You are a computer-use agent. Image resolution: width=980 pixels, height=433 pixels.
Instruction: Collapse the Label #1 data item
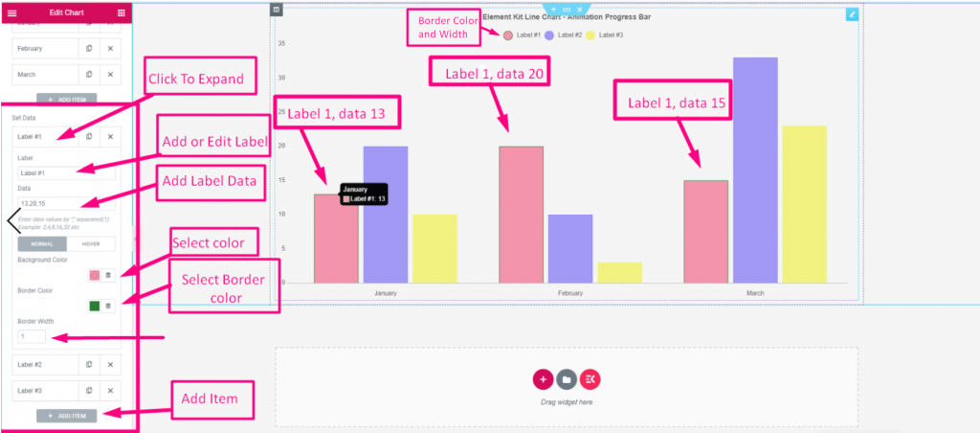pyautogui.click(x=45, y=136)
